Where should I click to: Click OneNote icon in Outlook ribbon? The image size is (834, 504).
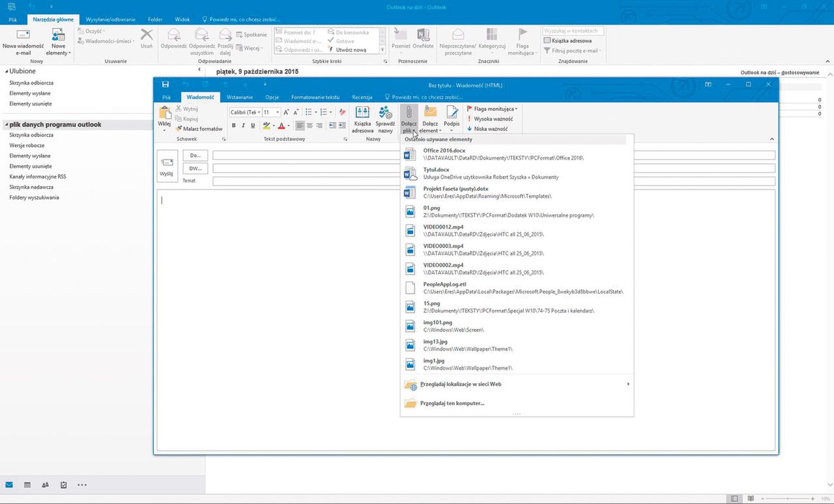click(x=423, y=39)
